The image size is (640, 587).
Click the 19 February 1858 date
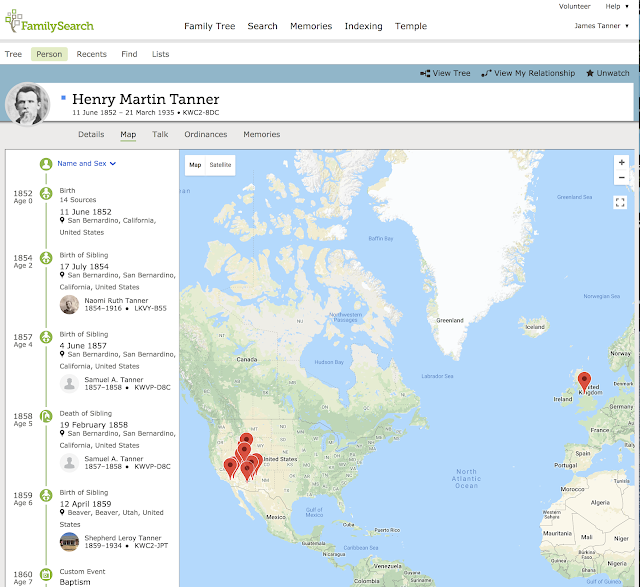click(94, 425)
